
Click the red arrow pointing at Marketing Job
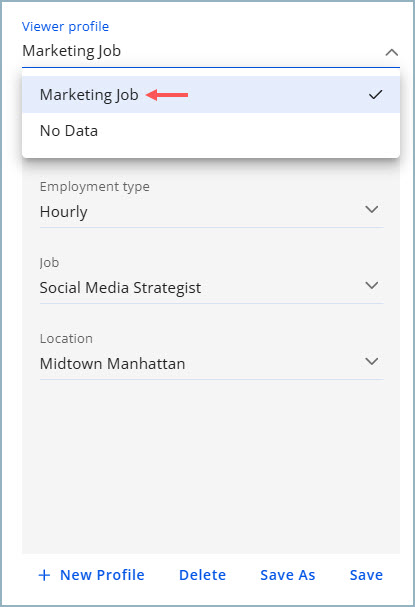click(167, 95)
